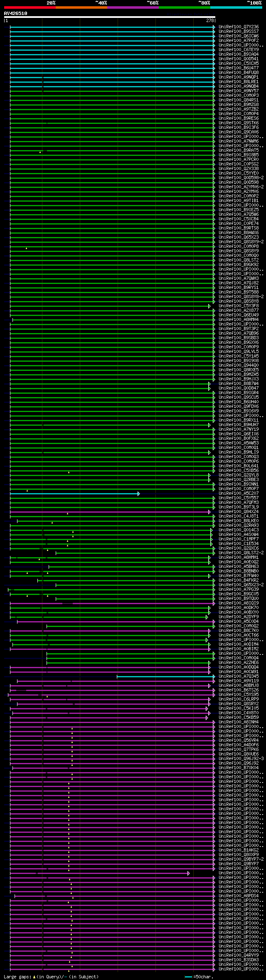Click label UniRef100_A7PCR0

pyautogui.click(x=239, y=160)
